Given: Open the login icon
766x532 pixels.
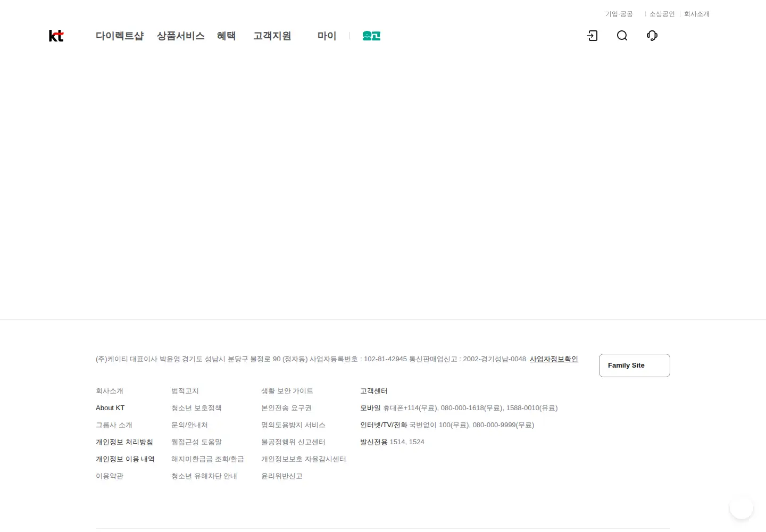Looking at the screenshot, I should point(592,36).
